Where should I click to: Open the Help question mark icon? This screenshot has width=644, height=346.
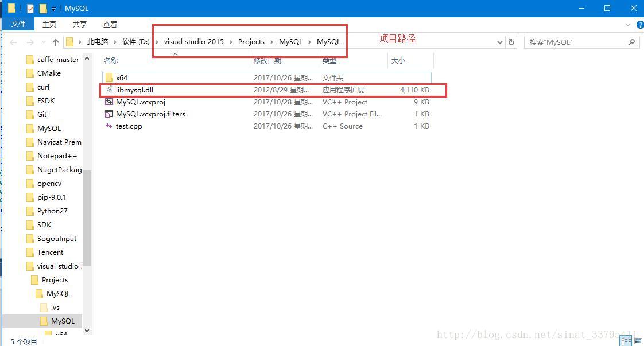(640, 25)
